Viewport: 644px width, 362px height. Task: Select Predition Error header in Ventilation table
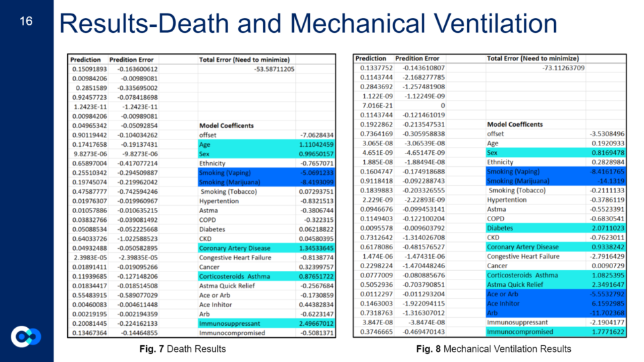click(x=417, y=58)
